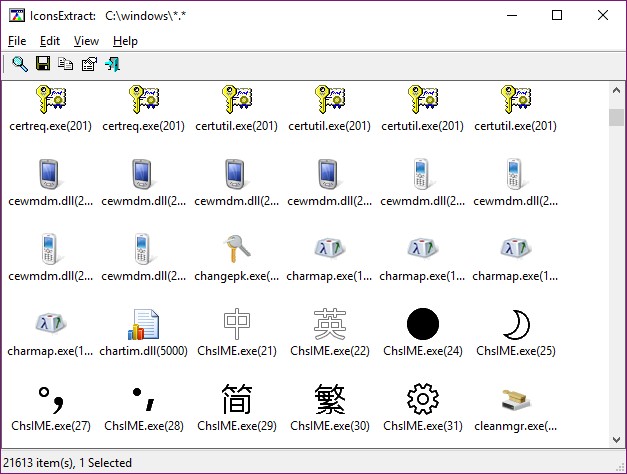Open Properties from the toolbar icon
The image size is (627, 474).
[89, 65]
